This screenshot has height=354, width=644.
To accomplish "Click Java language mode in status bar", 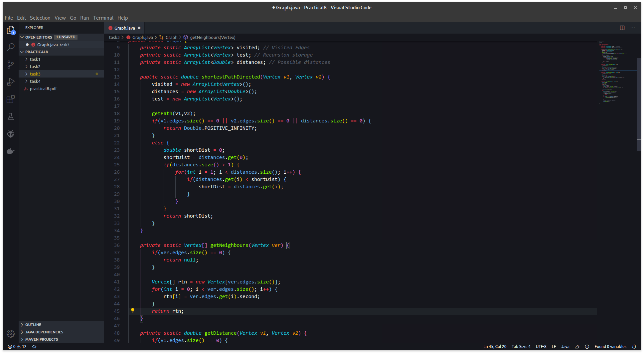I will [565, 346].
